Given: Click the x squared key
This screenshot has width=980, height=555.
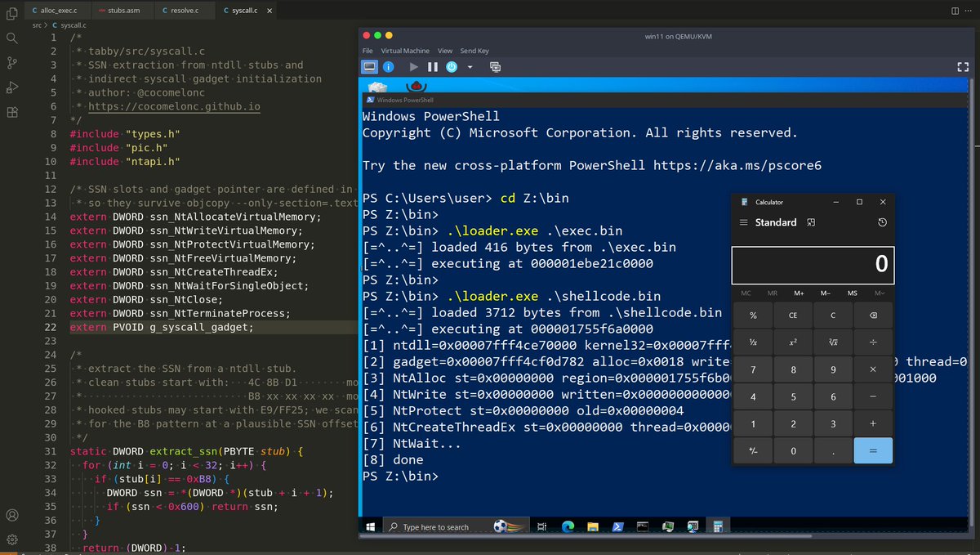Looking at the screenshot, I should coord(793,342).
